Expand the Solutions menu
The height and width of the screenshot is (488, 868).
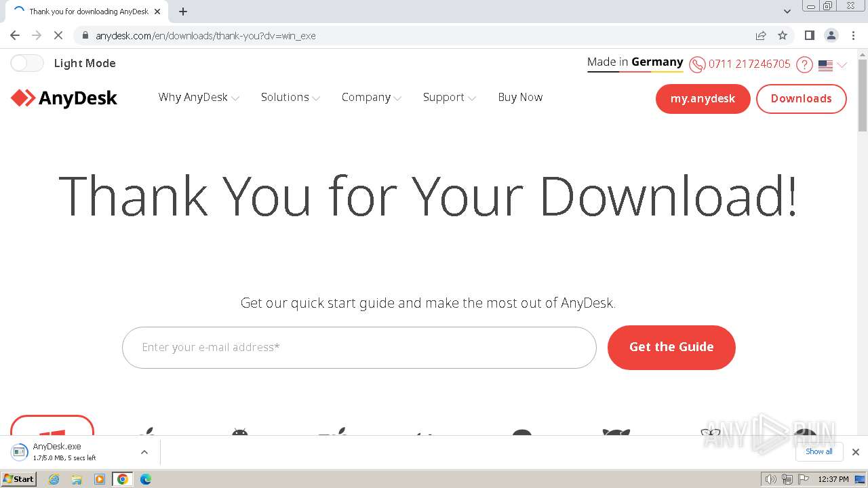[290, 98]
